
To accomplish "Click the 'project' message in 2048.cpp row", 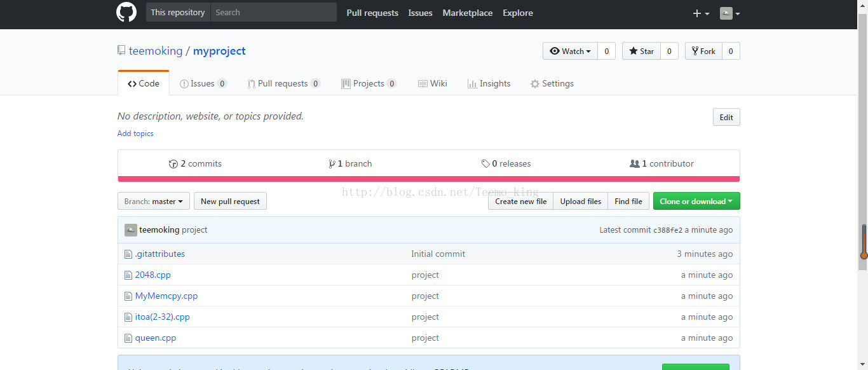I will tap(425, 275).
